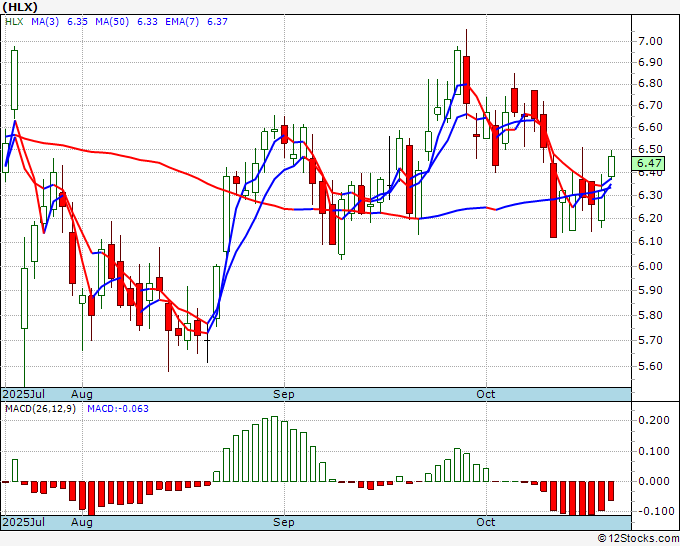Click the 5.90 price axis label

[650, 290]
